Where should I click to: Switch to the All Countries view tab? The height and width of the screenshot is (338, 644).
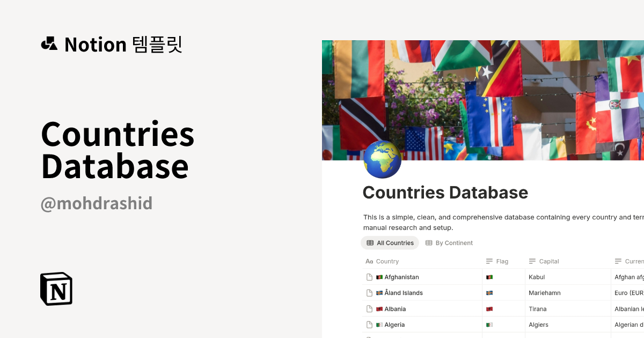(390, 243)
